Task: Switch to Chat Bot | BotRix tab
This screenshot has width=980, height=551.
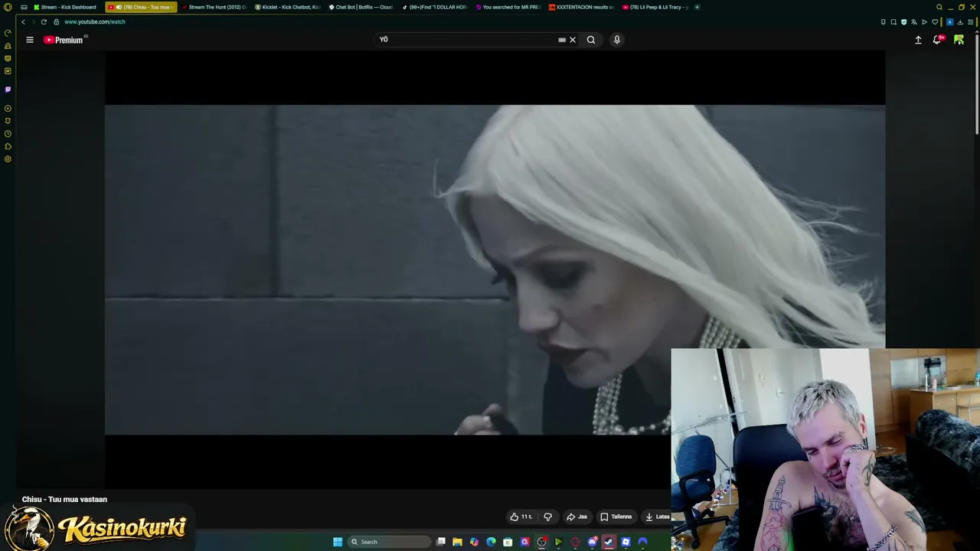Action: click(x=361, y=7)
